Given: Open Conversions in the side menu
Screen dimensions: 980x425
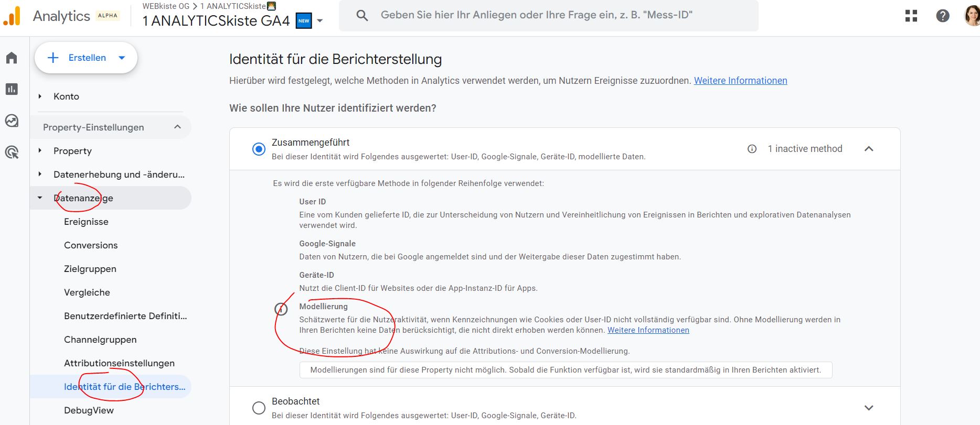Looking at the screenshot, I should 91,245.
